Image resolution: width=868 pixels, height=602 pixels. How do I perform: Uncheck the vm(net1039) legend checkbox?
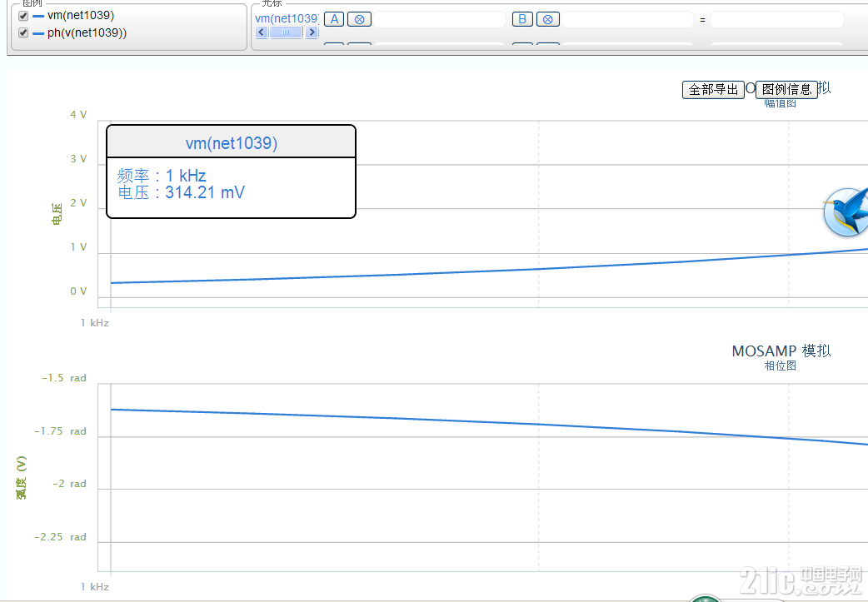tap(23, 16)
